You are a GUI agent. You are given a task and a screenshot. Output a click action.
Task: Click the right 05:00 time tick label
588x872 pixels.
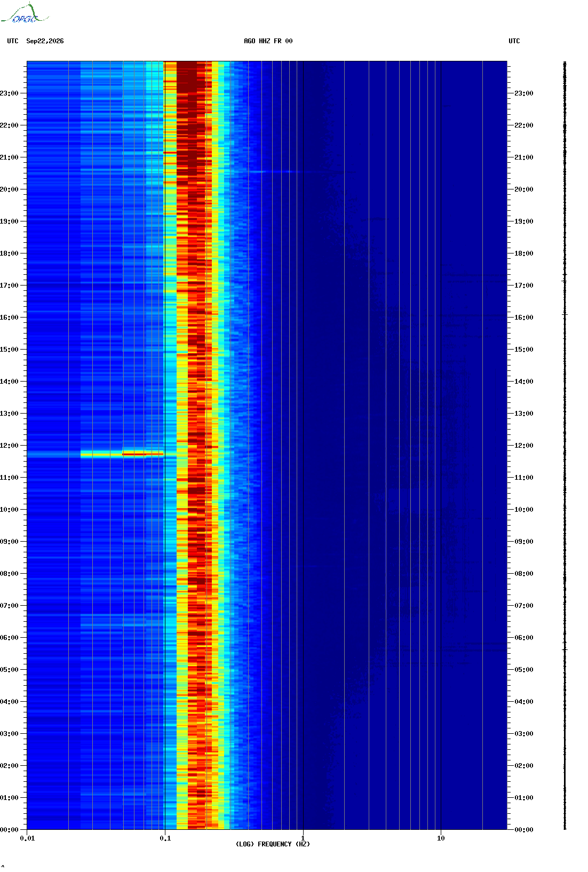[523, 670]
